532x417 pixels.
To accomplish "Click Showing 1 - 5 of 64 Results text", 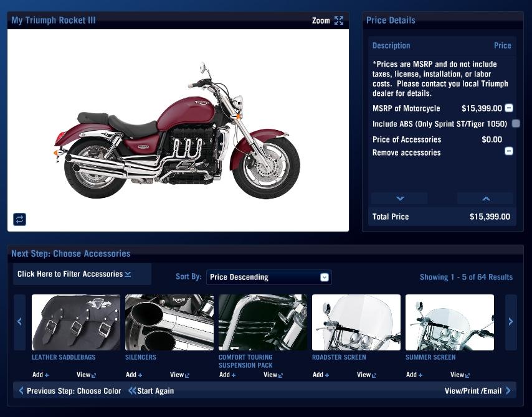I will coord(466,277).
